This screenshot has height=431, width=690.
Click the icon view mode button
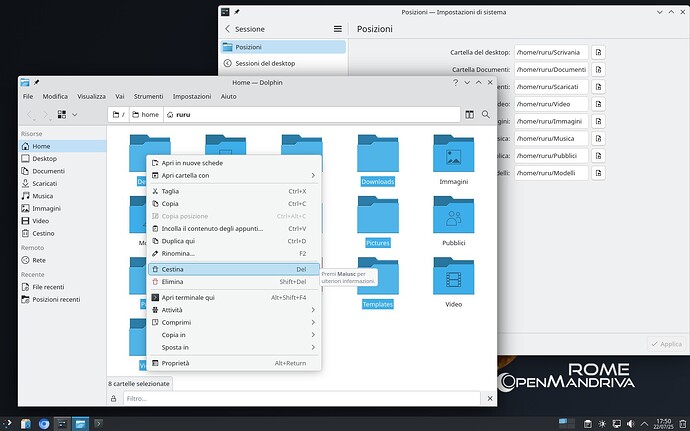click(62, 115)
